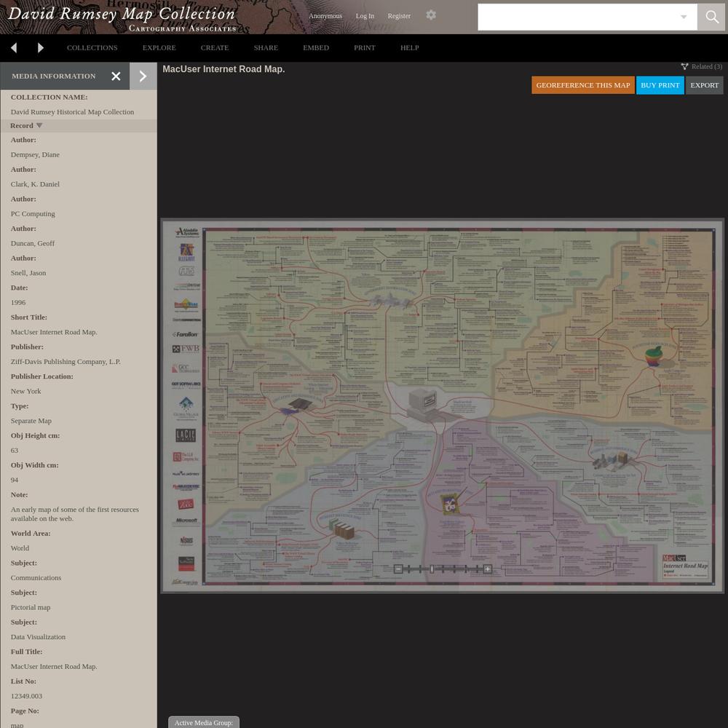Open the Help menu

(409, 48)
